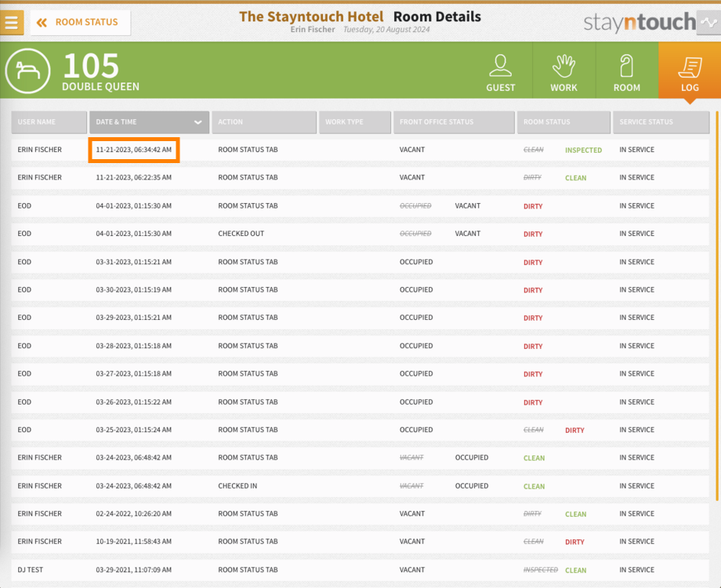Select timestamp 03-29-2021, 11:07:09 AM
This screenshot has width=721, height=588.
(134, 570)
